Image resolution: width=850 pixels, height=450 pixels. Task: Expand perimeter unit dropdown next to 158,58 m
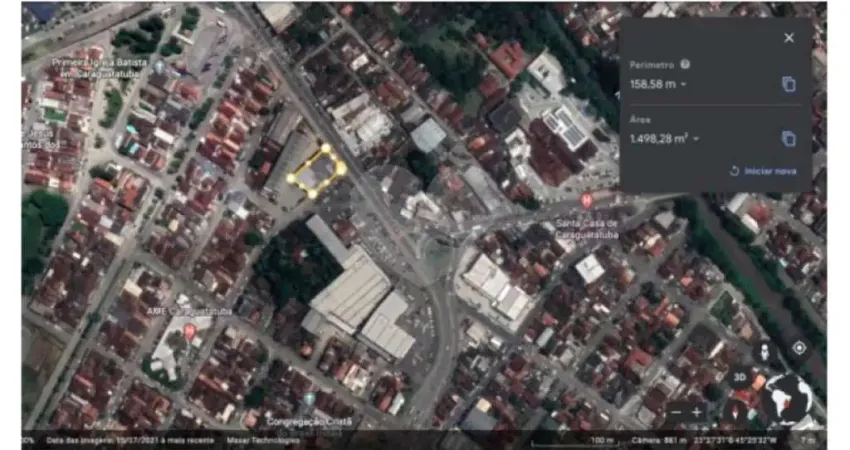[684, 84]
